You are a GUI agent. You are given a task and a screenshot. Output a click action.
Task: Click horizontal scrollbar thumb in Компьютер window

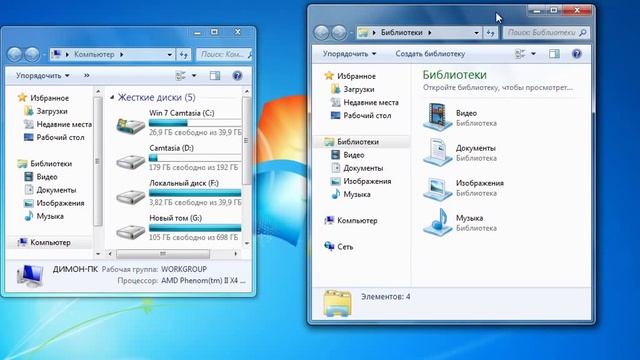click(x=163, y=254)
